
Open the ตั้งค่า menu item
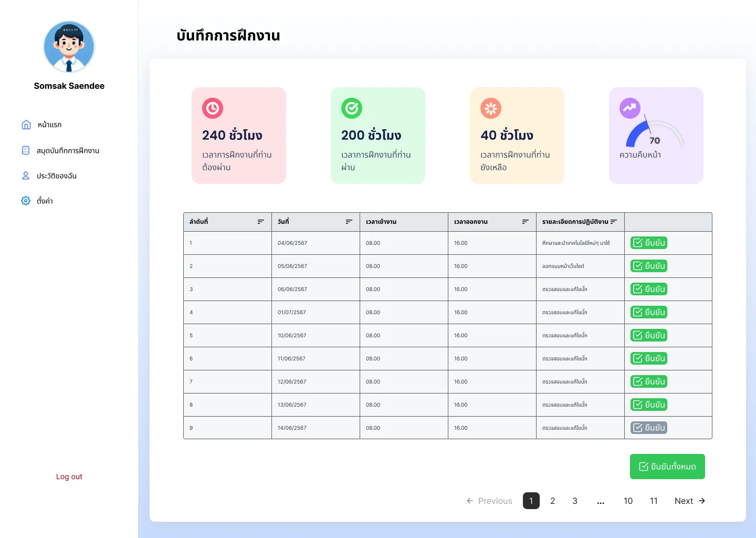coord(37,201)
